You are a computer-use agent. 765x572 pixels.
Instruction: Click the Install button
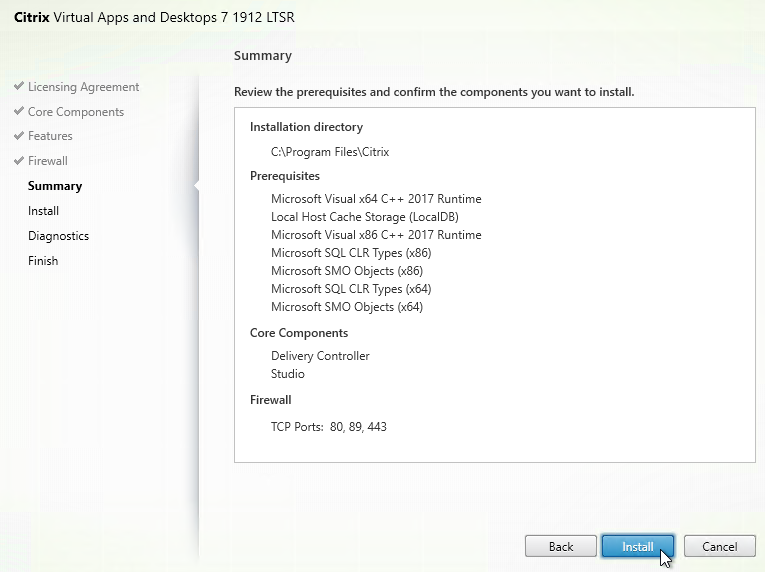(638, 546)
